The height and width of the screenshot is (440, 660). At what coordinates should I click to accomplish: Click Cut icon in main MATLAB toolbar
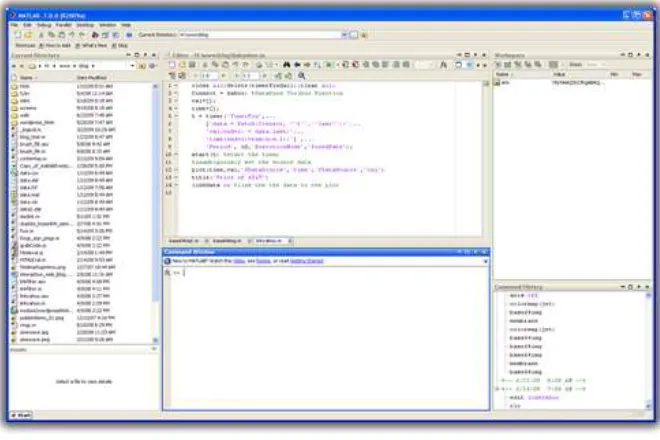[x=41, y=35]
